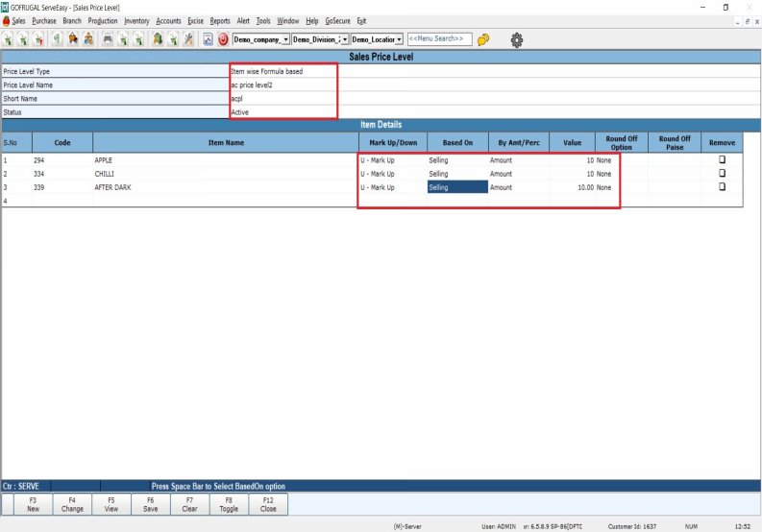This screenshot has width=762, height=532.
Task: Open the Alert menu
Action: click(243, 21)
